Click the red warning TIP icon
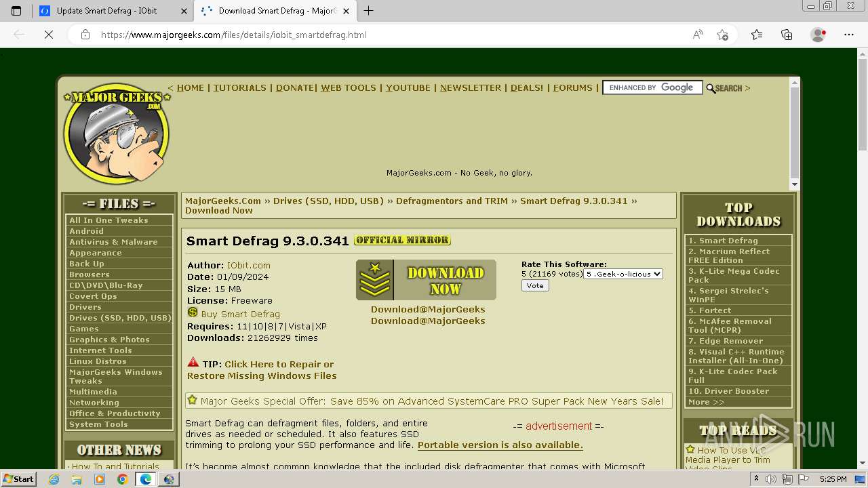The height and width of the screenshot is (488, 868). tap(193, 363)
